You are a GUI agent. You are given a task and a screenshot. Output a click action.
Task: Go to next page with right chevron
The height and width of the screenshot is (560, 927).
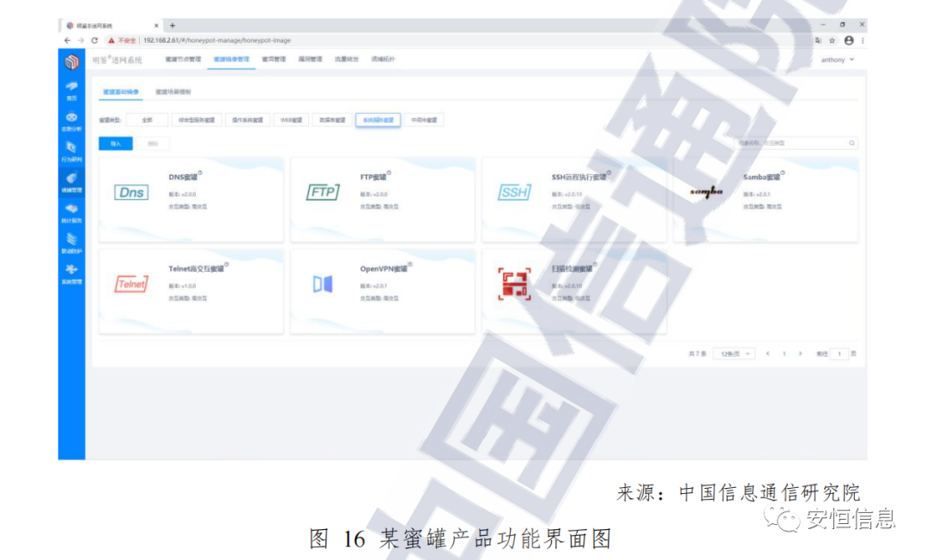click(x=800, y=353)
